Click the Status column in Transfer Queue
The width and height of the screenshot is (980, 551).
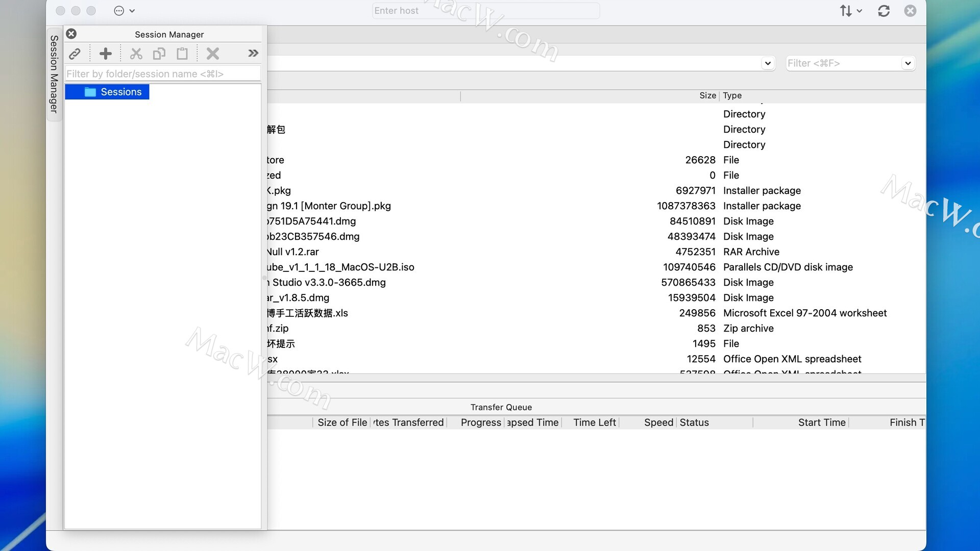coord(694,422)
